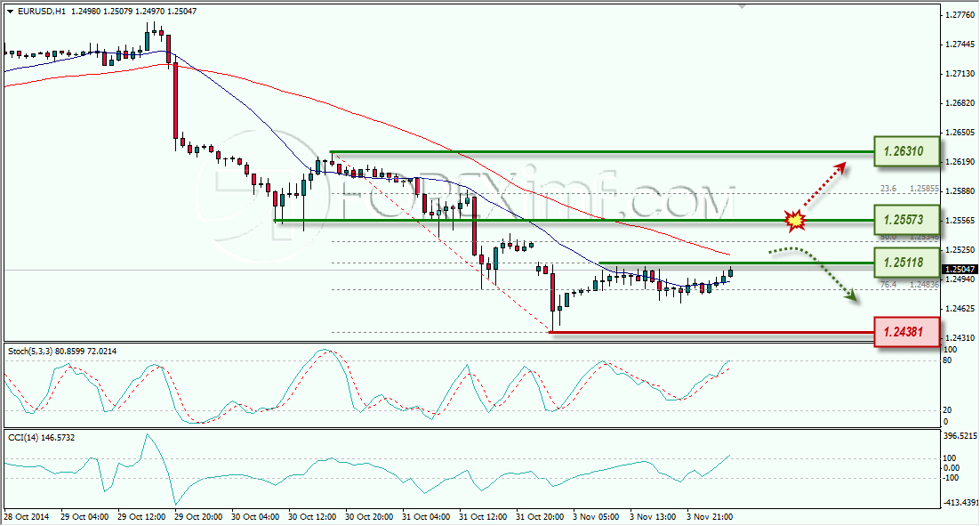This screenshot has height=526, width=980.
Task: Click the 30 Oct 04:00 time label
Action: click(255, 516)
